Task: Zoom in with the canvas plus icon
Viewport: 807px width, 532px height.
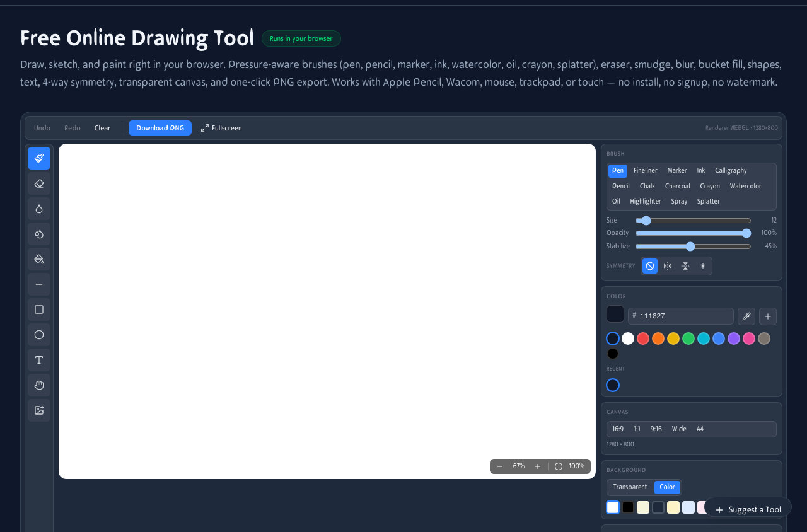Action: (538, 466)
